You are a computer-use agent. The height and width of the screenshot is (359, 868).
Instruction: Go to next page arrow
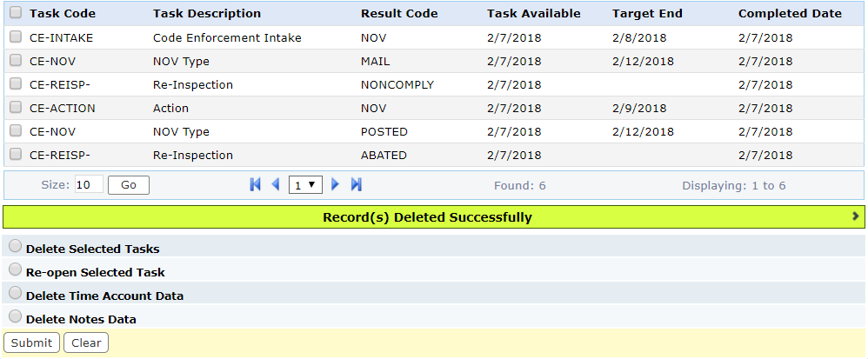click(x=335, y=185)
